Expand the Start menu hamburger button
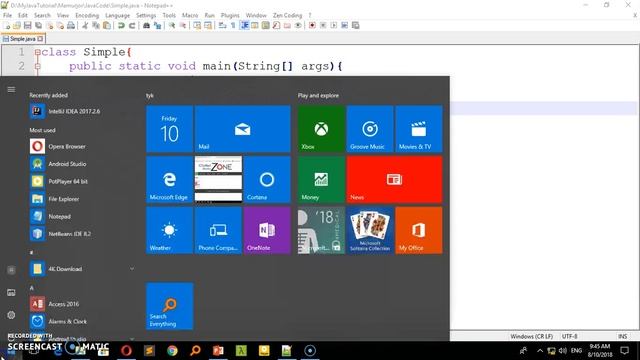This screenshot has width=640, height=360. pyautogui.click(x=11, y=89)
